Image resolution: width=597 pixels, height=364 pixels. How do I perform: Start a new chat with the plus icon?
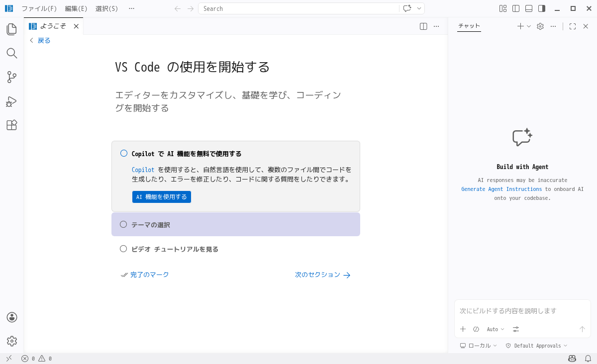(x=520, y=26)
